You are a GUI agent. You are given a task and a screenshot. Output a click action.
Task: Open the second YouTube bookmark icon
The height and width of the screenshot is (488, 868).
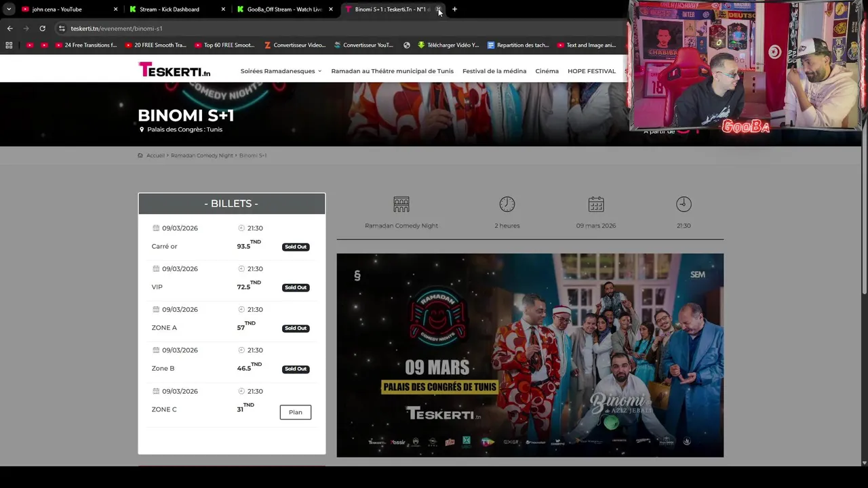point(44,45)
